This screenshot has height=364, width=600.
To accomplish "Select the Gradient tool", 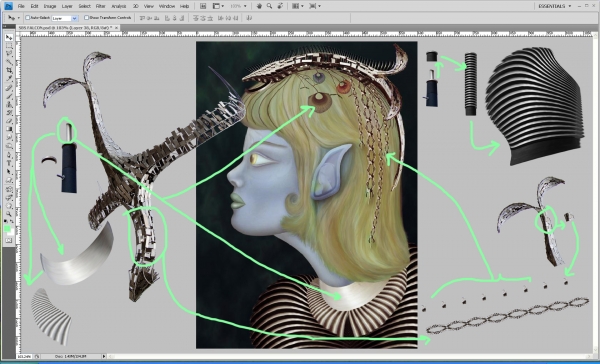I will 9,129.
